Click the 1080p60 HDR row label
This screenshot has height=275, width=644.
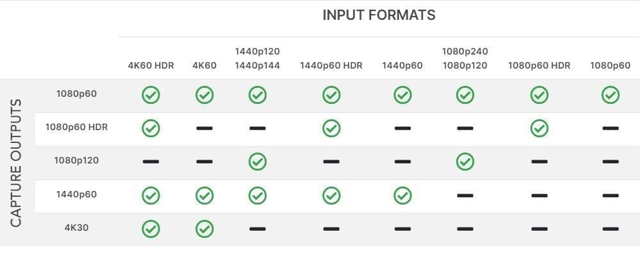[x=76, y=127]
